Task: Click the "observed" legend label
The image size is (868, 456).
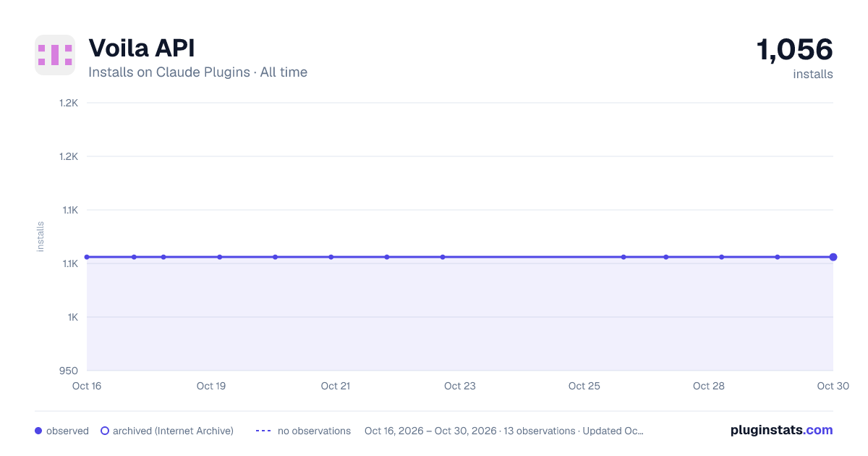Action: point(67,431)
